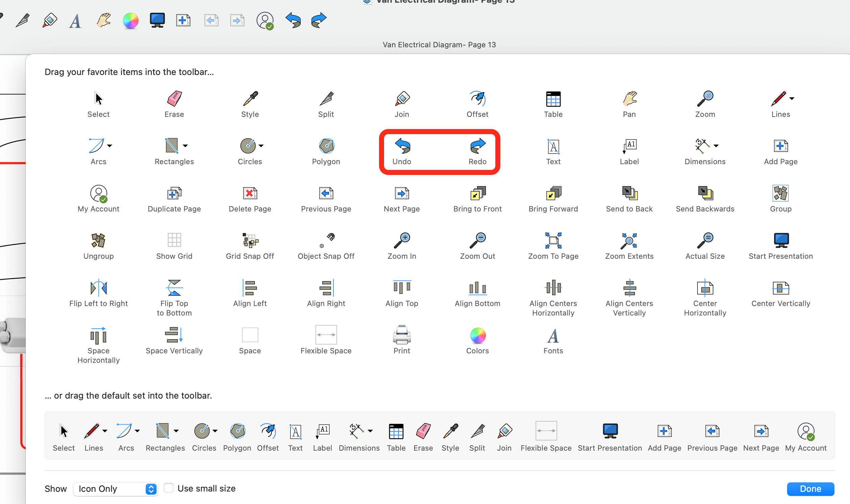This screenshot has width=850, height=504.
Task: Select the Text tool in the palette
Action: click(553, 151)
